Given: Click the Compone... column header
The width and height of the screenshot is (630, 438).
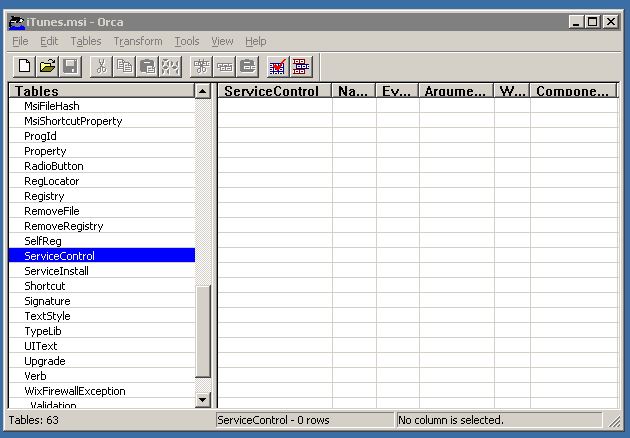Looking at the screenshot, I should click(573, 91).
